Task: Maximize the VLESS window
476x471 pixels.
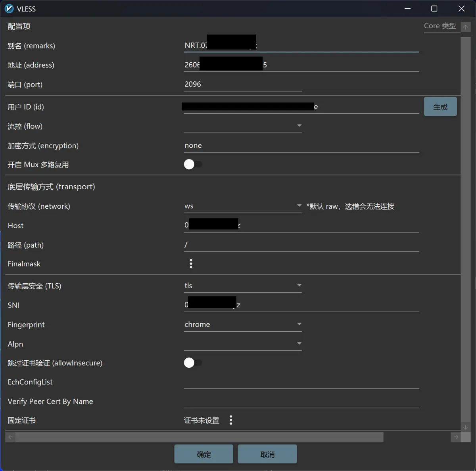Action: click(434, 9)
